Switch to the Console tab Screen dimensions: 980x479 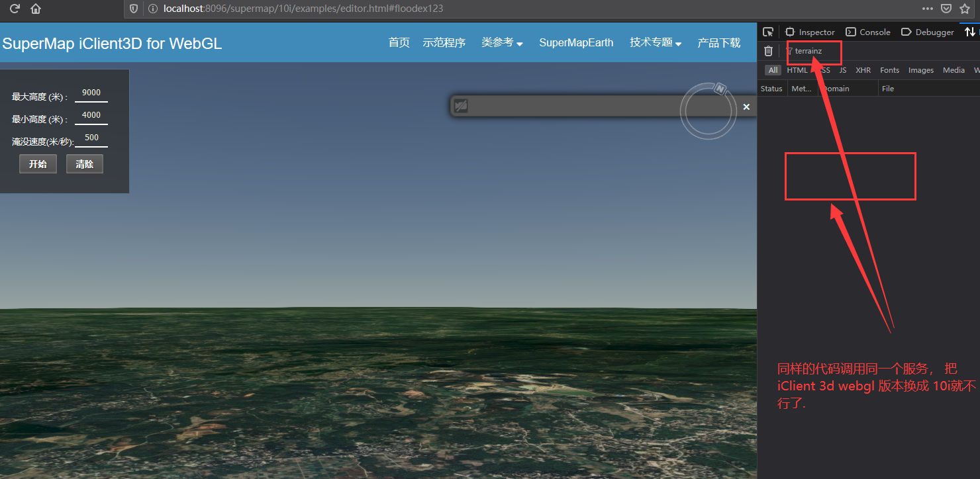coord(868,32)
